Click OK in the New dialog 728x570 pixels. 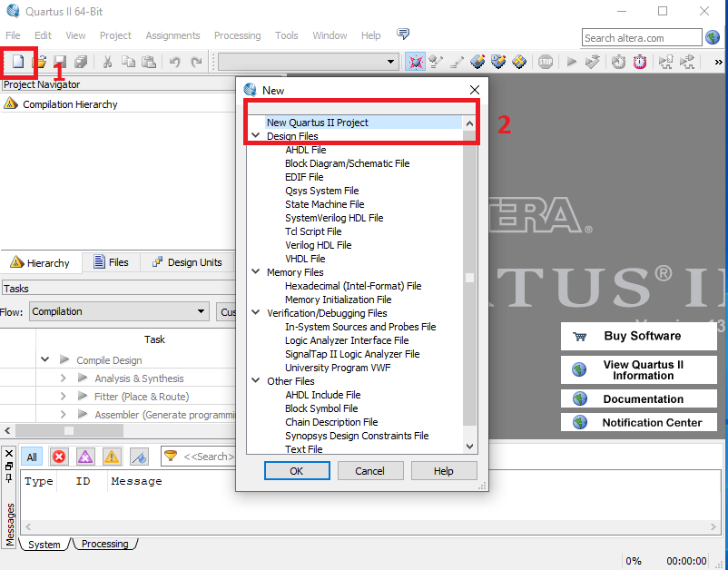click(297, 471)
